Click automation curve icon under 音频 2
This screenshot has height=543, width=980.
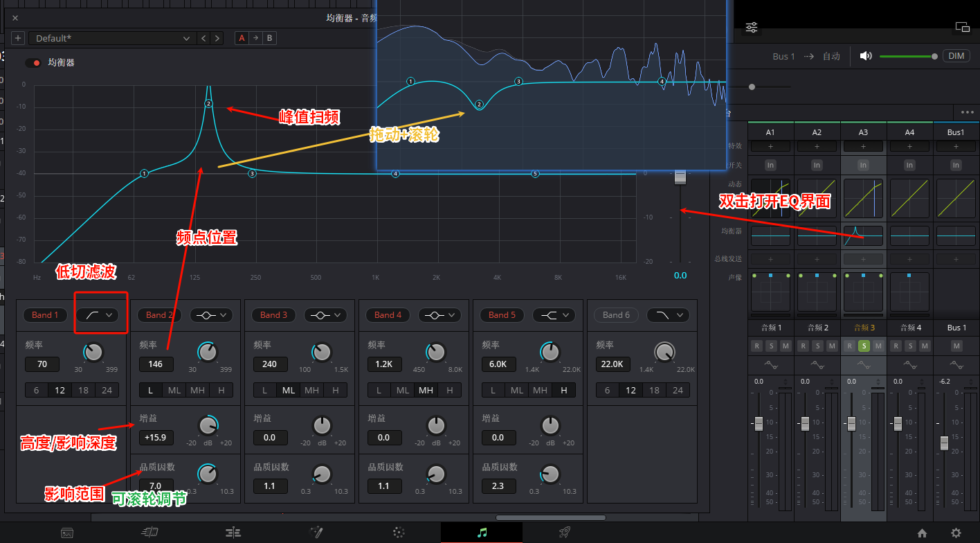point(817,364)
